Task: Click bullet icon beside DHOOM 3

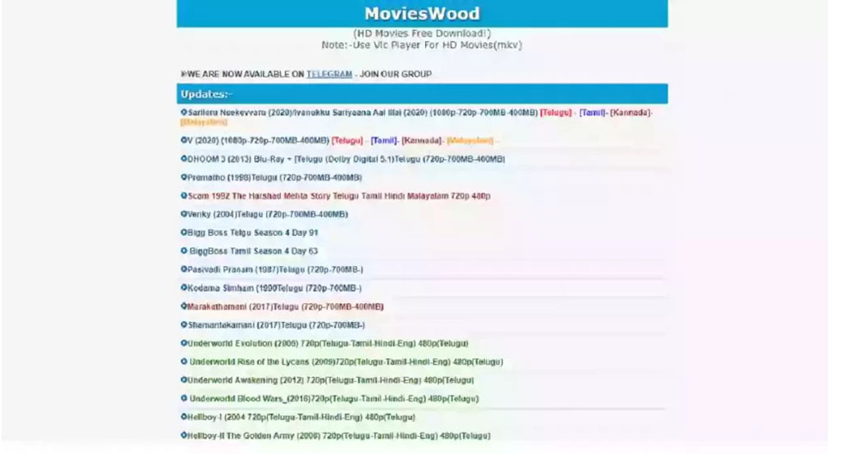Action: [x=183, y=158]
